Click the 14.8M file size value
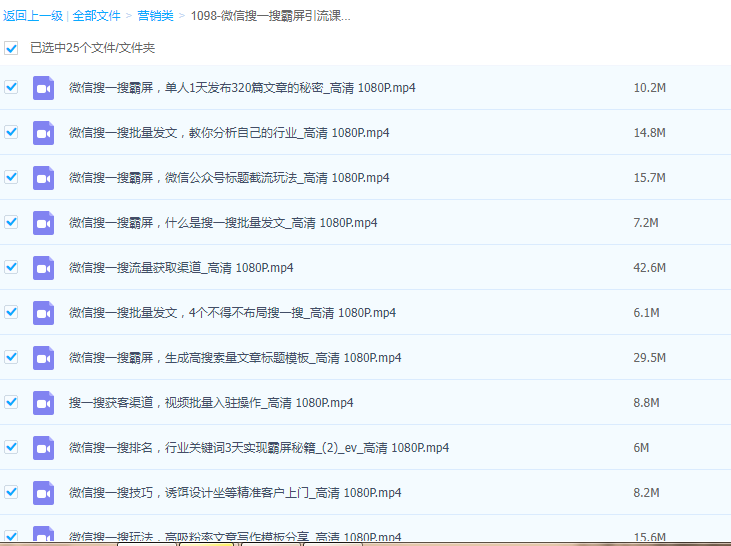This screenshot has width=731, height=546. pos(649,133)
